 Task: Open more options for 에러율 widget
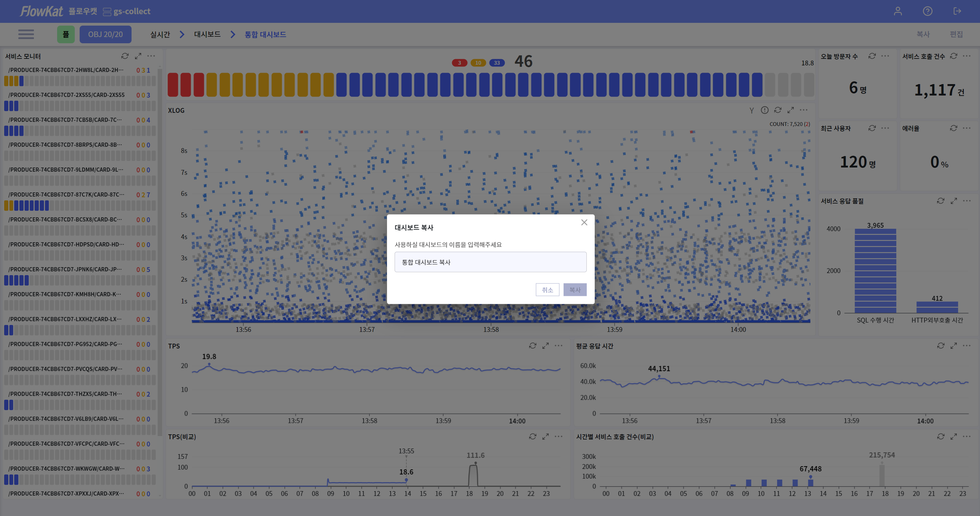click(x=967, y=128)
